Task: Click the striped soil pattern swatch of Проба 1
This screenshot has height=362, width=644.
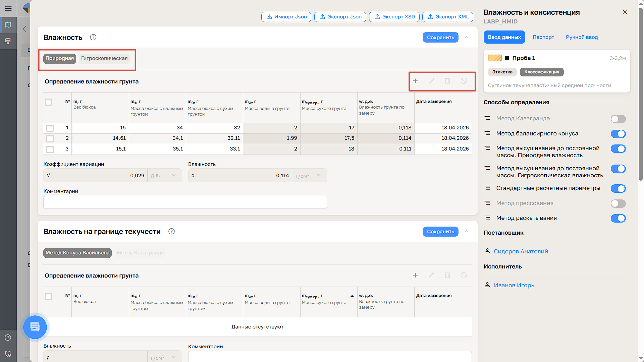Action: pos(494,58)
